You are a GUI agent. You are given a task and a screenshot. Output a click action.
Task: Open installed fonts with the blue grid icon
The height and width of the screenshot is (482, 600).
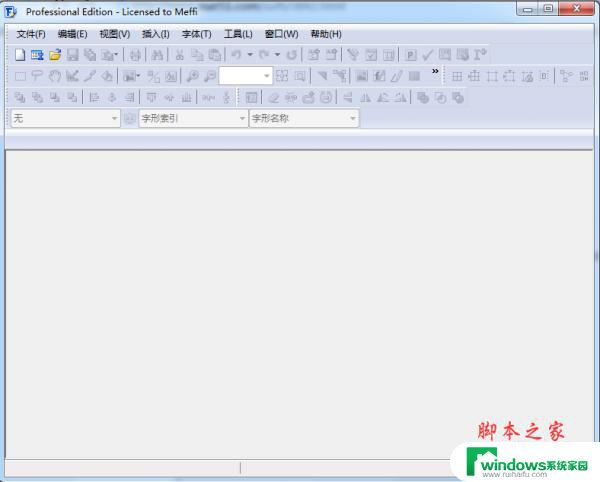point(37,55)
